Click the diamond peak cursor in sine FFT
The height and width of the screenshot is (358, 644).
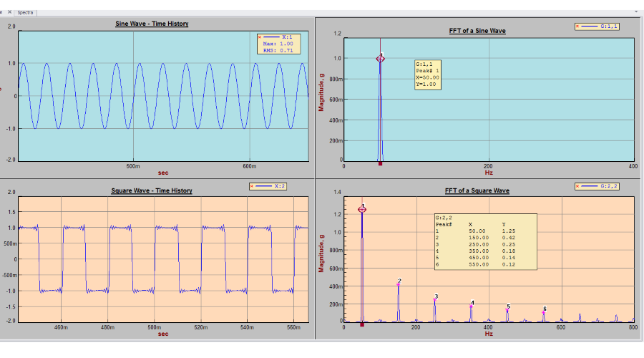point(381,59)
